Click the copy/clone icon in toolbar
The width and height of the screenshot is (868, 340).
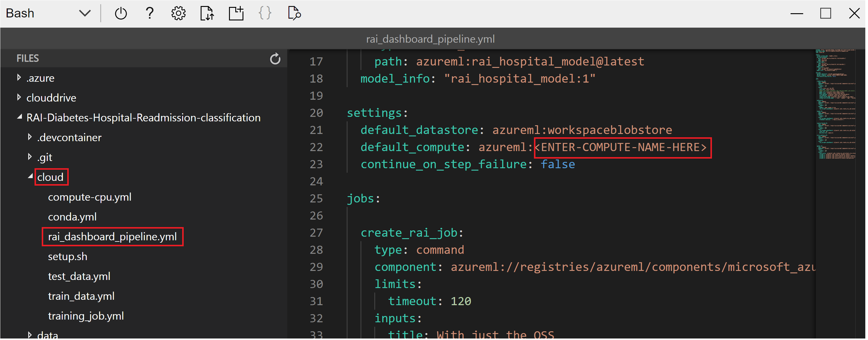[236, 12]
